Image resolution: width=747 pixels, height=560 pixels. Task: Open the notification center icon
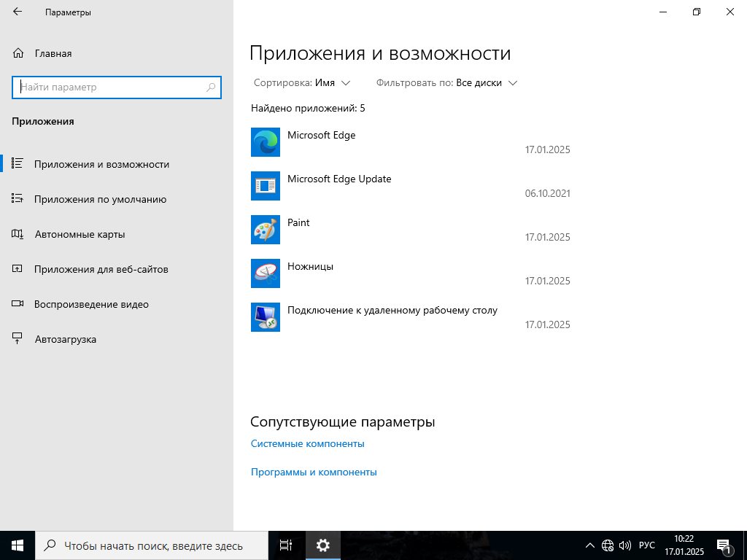pyautogui.click(x=724, y=545)
